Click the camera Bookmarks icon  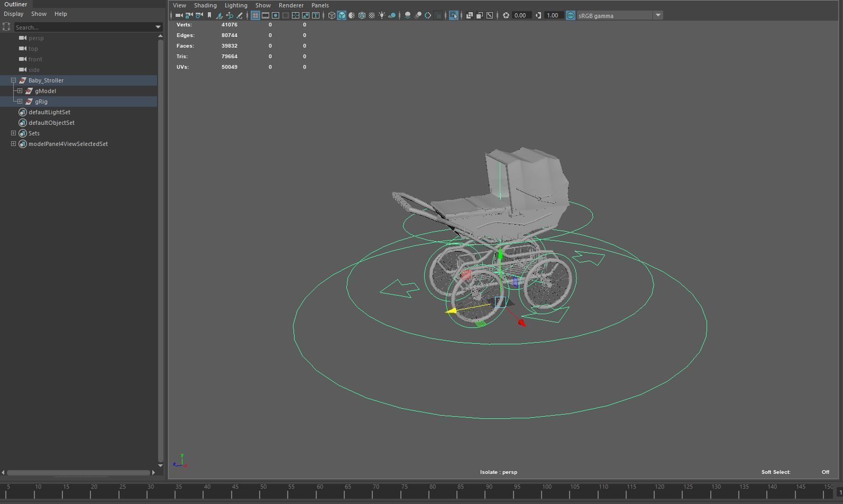click(209, 15)
